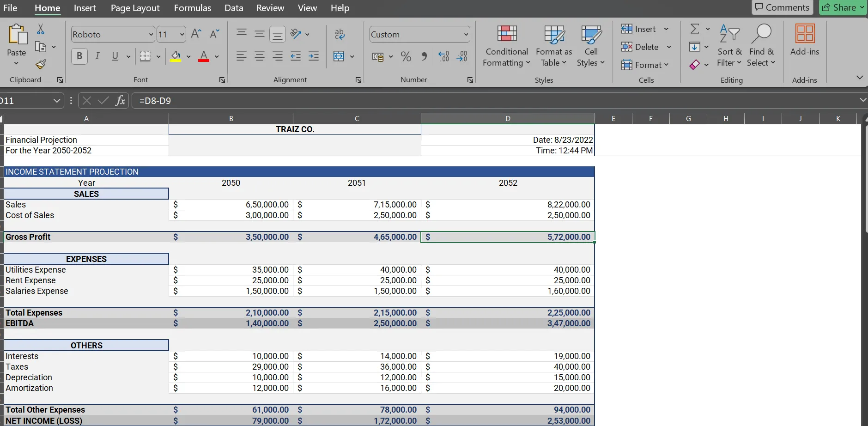Open the font size dropdown

[182, 34]
